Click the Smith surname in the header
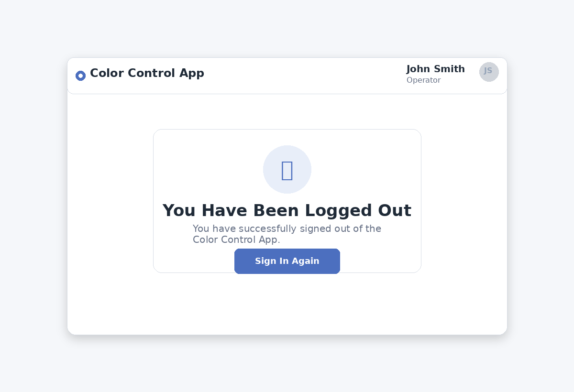This screenshot has width=574, height=392. pyautogui.click(x=449, y=69)
